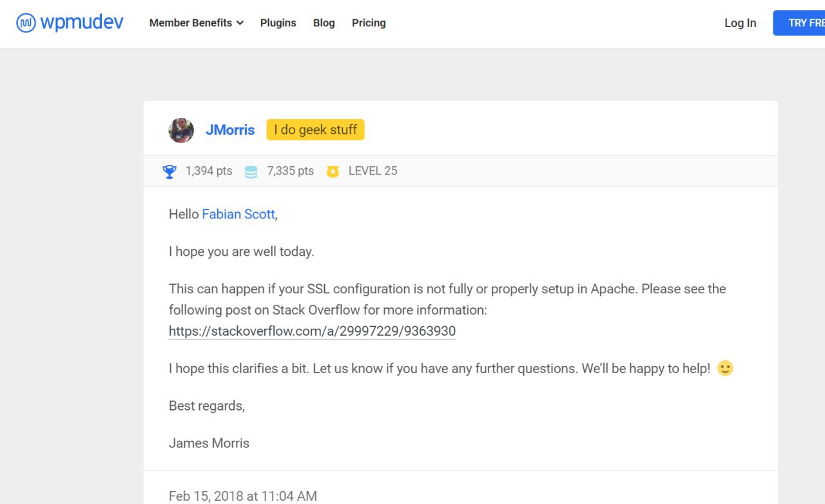Viewport: 825px width, 504px height.
Task: Click the smiley face emoji
Action: tap(725, 368)
